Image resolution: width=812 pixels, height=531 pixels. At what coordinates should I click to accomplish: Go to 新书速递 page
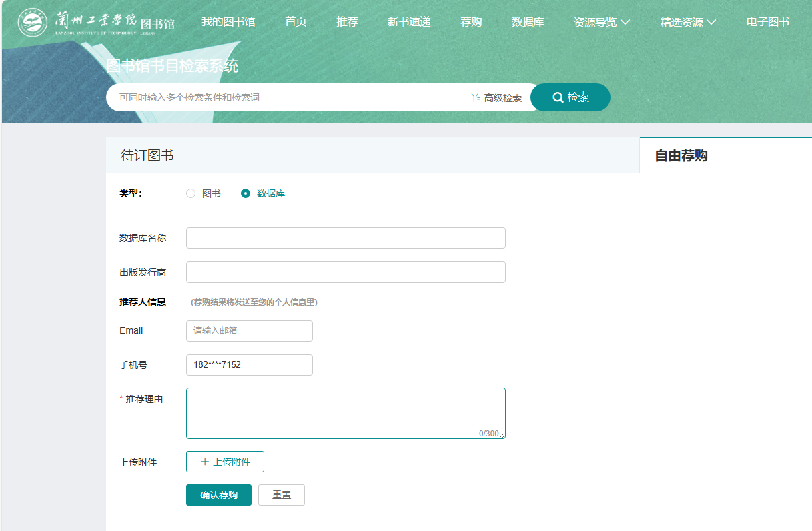[409, 22]
